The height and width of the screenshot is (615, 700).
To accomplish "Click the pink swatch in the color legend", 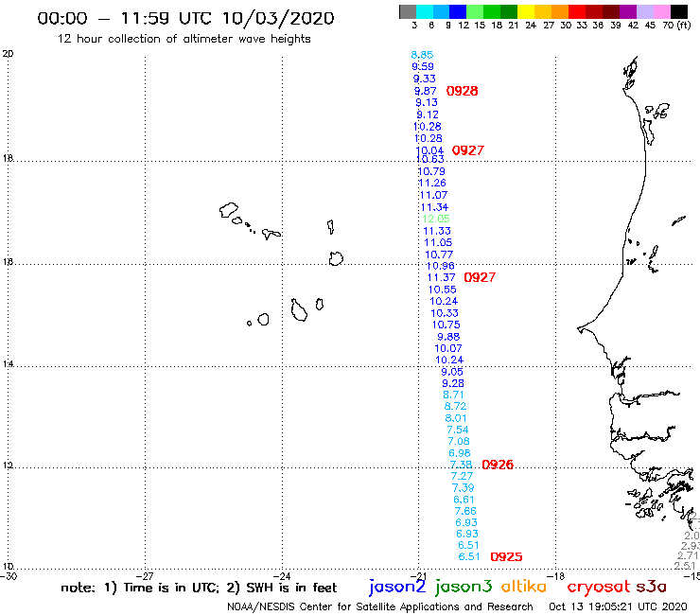I will point(661,11).
